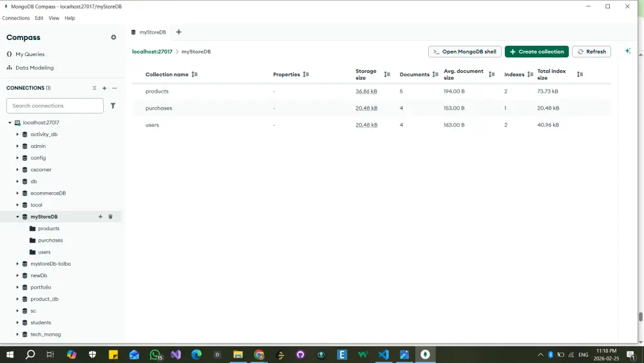Click the main window vertical scrollbar
Image resolution: width=644 pixels, height=363 pixels.
640,317
